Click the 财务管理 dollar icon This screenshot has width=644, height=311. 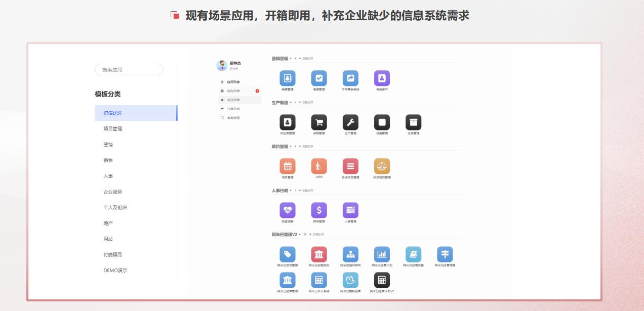point(319,211)
